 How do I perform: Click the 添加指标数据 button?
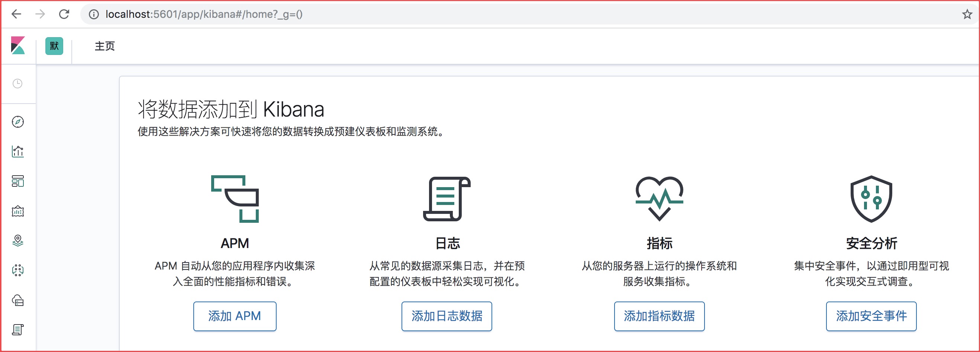tap(659, 316)
